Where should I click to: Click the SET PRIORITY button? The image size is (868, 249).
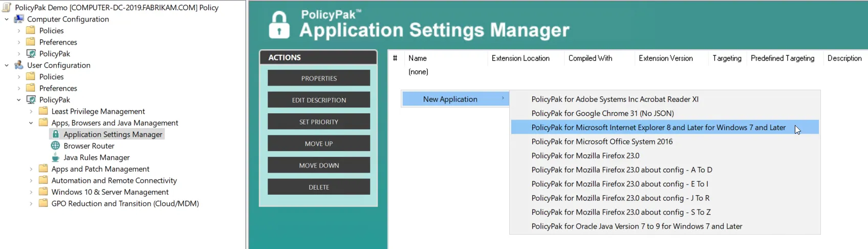[x=319, y=121]
